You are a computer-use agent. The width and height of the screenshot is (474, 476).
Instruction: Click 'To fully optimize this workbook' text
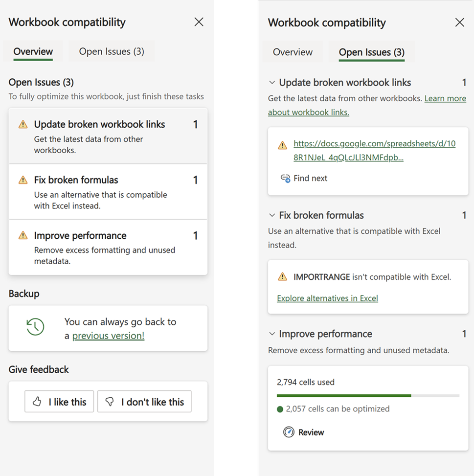point(106,96)
